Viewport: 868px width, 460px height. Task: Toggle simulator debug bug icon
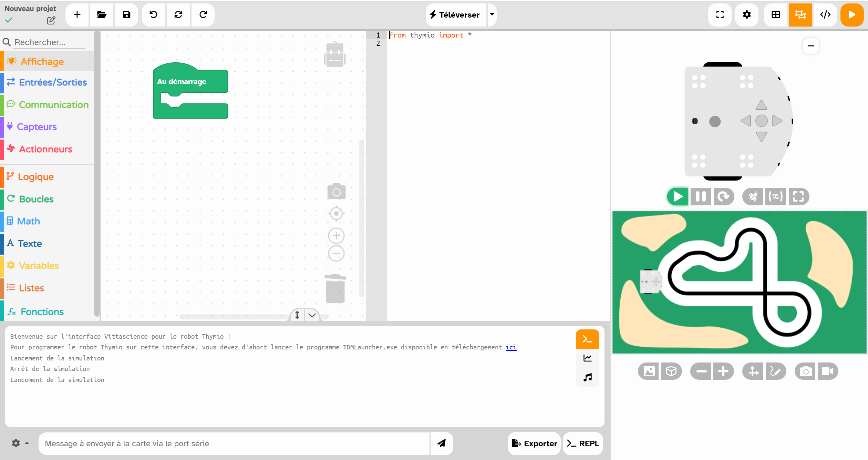point(753,197)
